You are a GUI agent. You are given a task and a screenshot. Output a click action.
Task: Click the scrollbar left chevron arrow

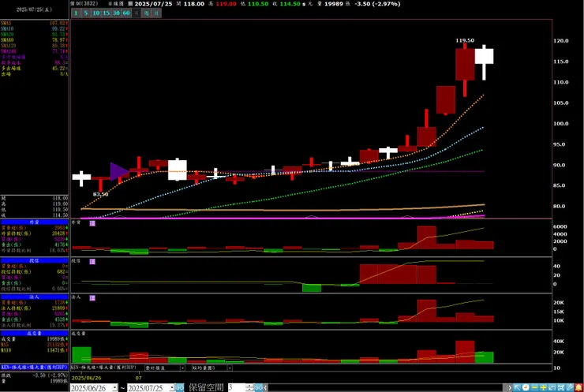click(265, 388)
